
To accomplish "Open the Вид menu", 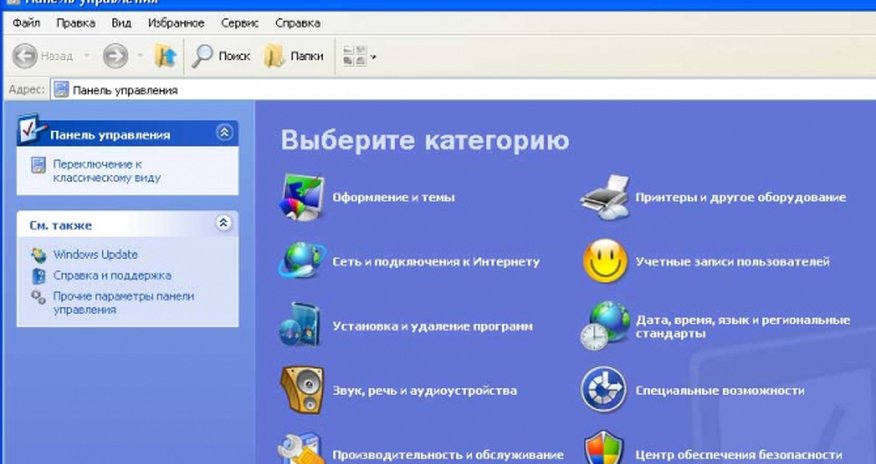I will point(121,23).
